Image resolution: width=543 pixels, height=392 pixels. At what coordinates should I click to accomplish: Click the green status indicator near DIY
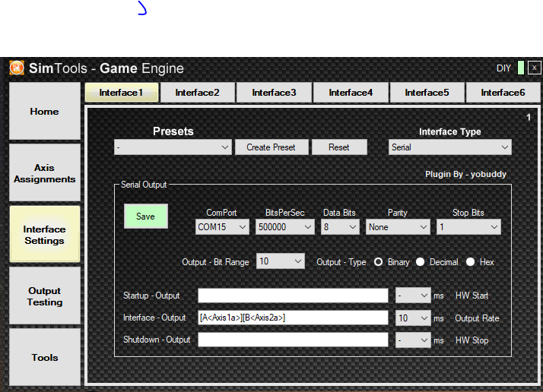pos(520,68)
